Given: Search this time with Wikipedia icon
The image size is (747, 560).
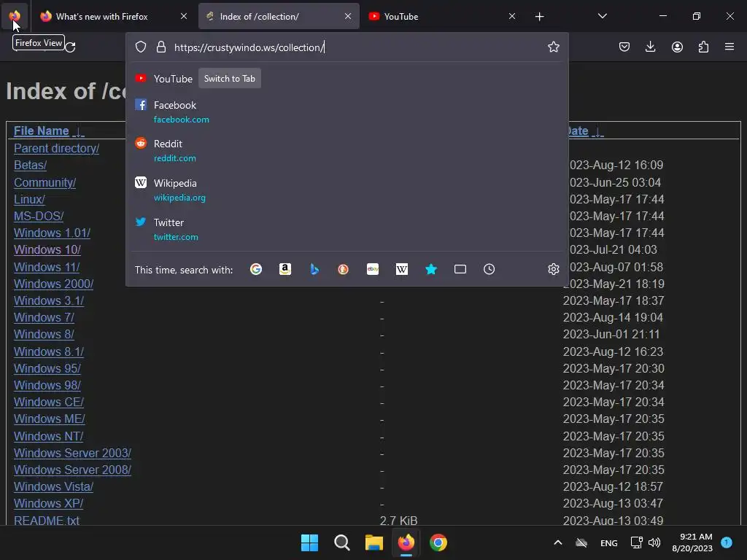Looking at the screenshot, I should coord(402,269).
